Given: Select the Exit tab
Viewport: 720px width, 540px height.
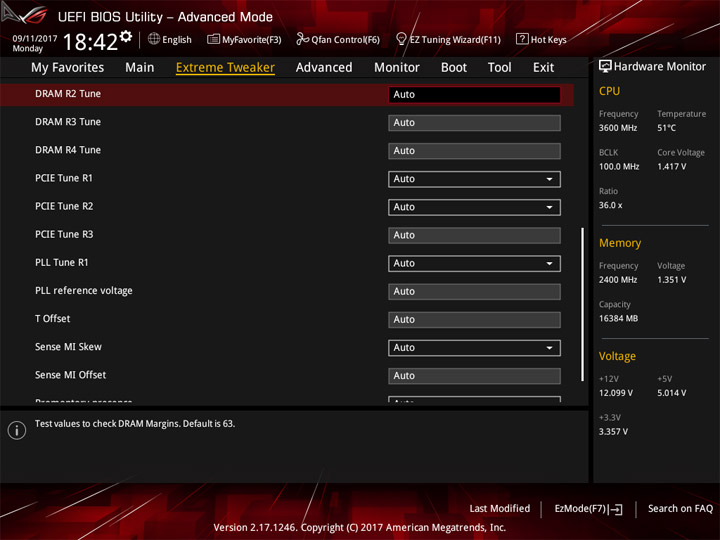Looking at the screenshot, I should pos(543,68).
